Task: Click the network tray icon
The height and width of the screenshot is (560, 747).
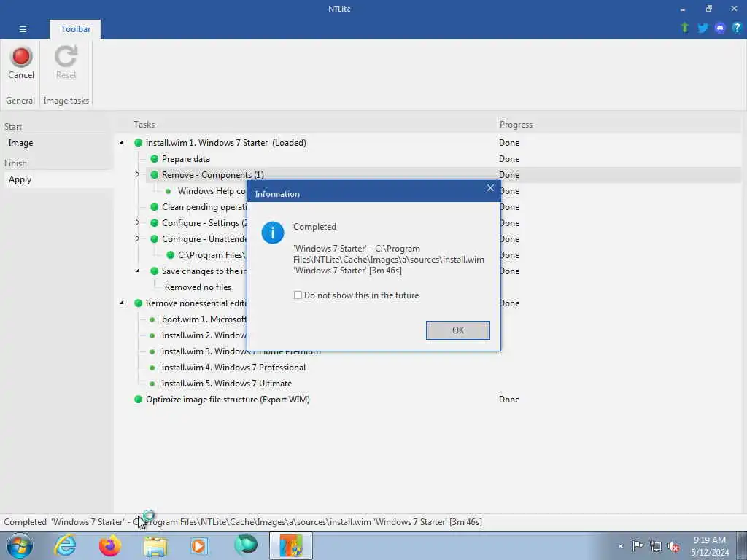Action: (x=656, y=546)
